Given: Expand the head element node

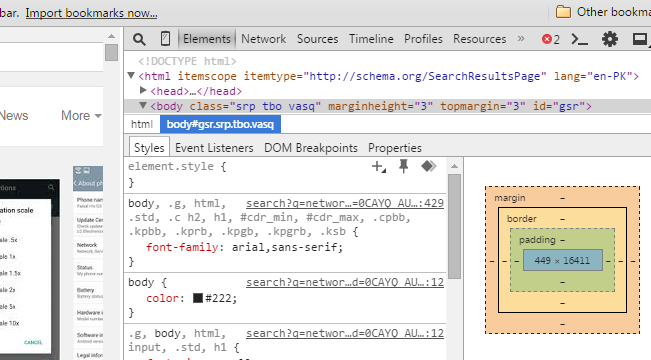Looking at the screenshot, I should [143, 90].
